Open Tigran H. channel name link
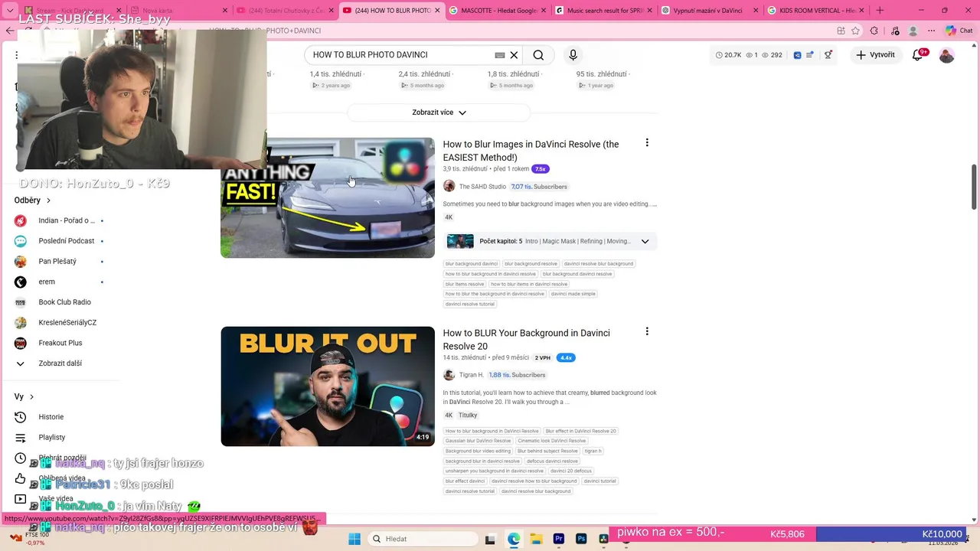The height and width of the screenshot is (551, 980). click(472, 375)
